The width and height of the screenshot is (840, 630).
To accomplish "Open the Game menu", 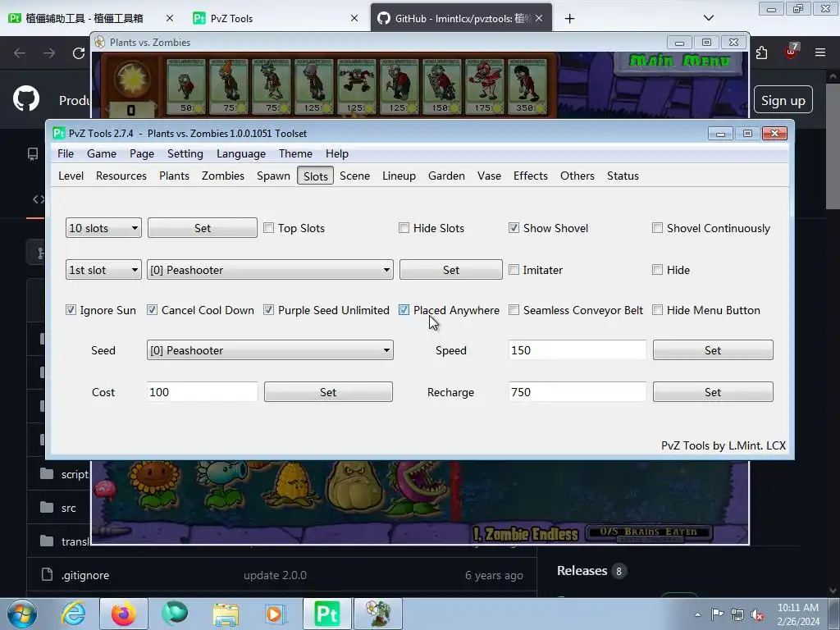I will pos(102,153).
